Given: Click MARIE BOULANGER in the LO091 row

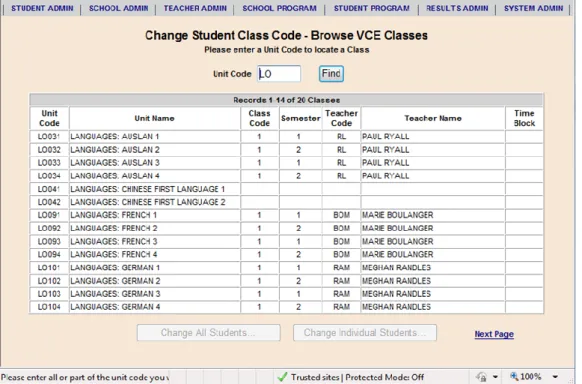Looking at the screenshot, I should tap(398, 215).
